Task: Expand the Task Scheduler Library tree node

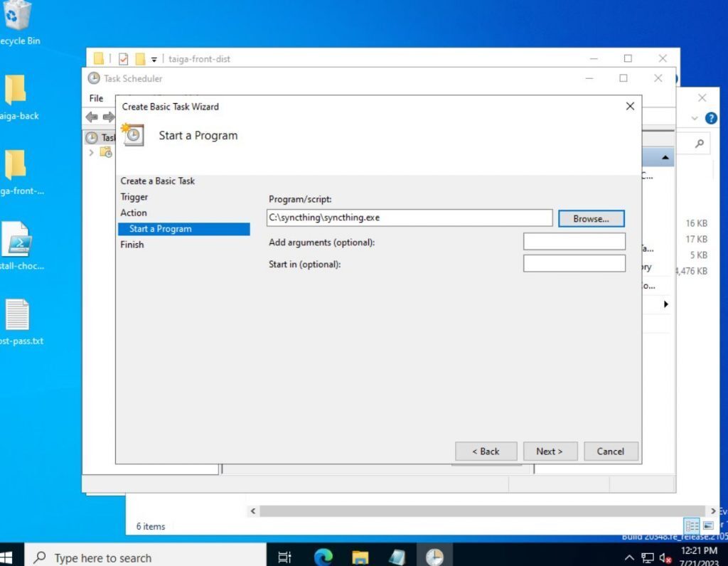Action: pos(90,151)
